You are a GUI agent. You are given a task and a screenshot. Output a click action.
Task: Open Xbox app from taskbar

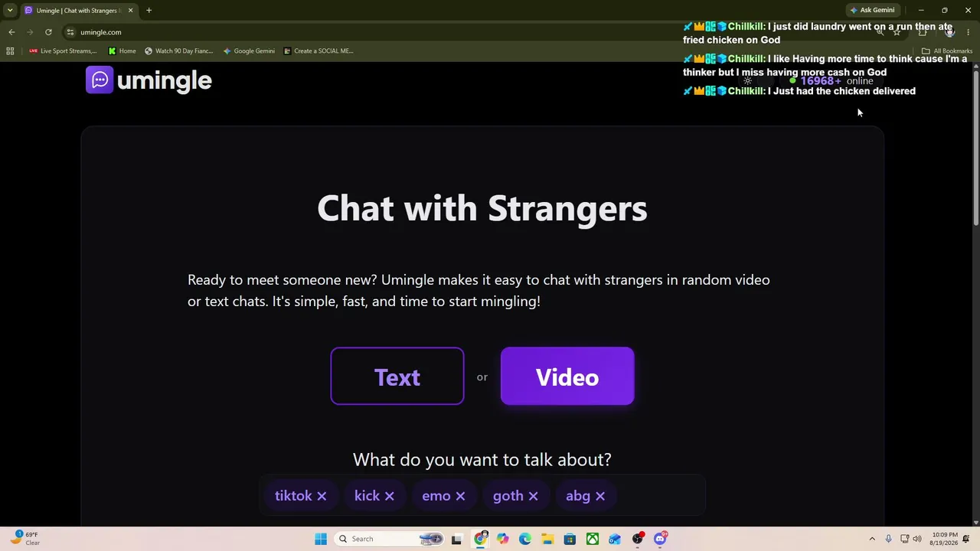coord(593,539)
